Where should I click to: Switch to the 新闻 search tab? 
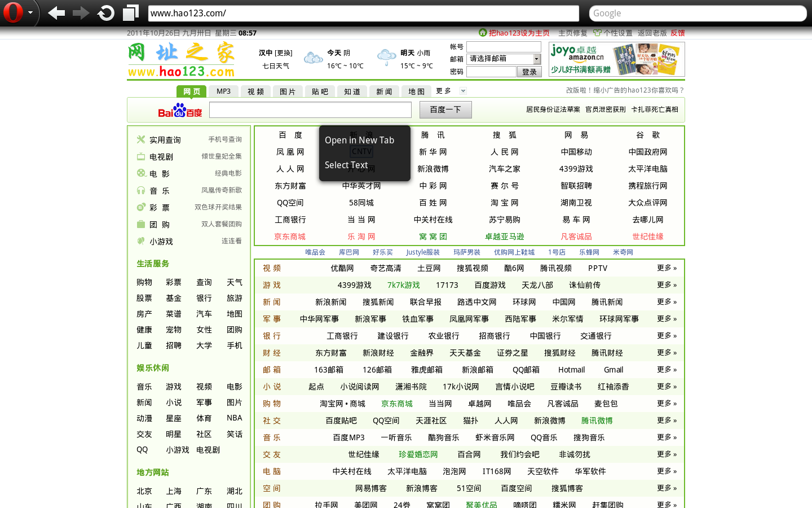(x=385, y=91)
